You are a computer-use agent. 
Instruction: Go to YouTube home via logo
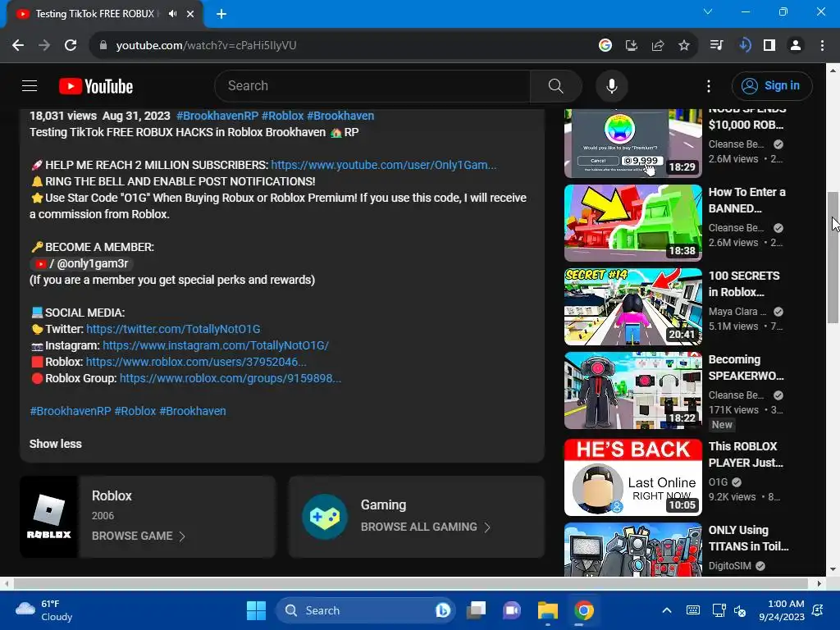pyautogui.click(x=96, y=86)
